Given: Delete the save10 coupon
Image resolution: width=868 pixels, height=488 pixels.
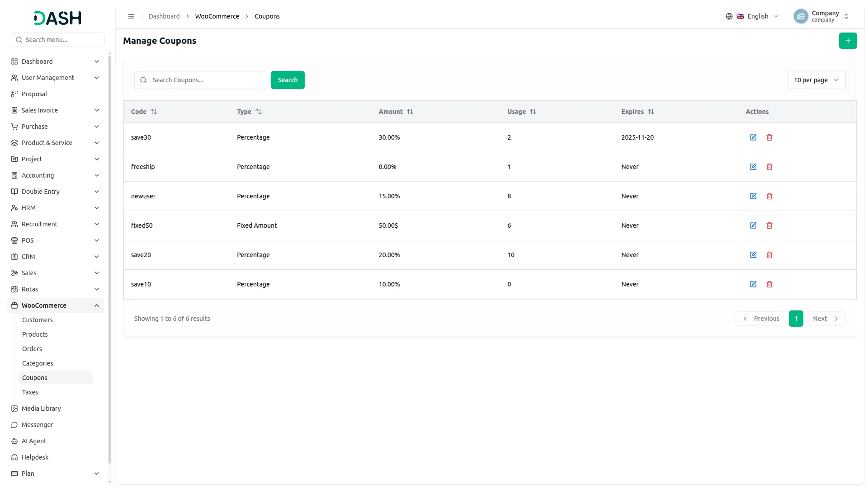Looking at the screenshot, I should 769,284.
